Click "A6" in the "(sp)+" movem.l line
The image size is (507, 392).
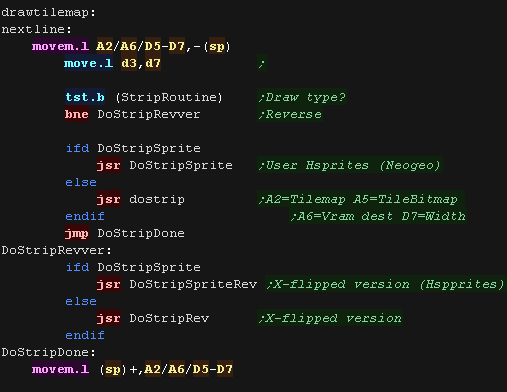[x=177, y=369]
